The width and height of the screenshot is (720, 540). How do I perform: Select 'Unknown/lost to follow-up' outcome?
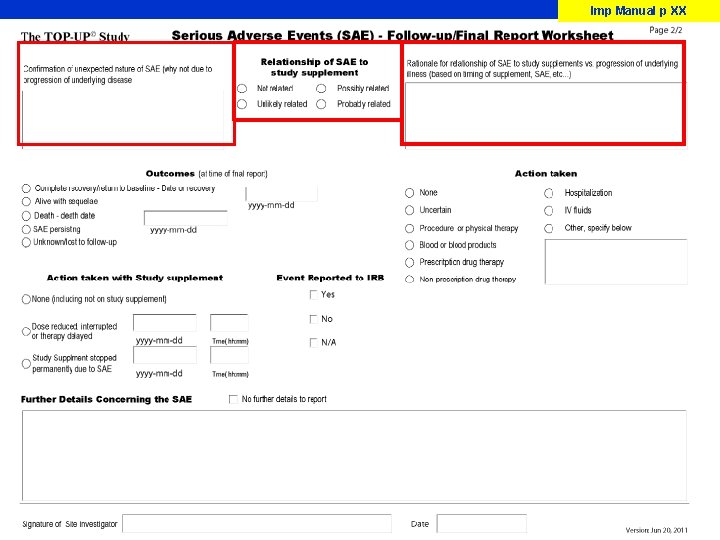(26, 242)
